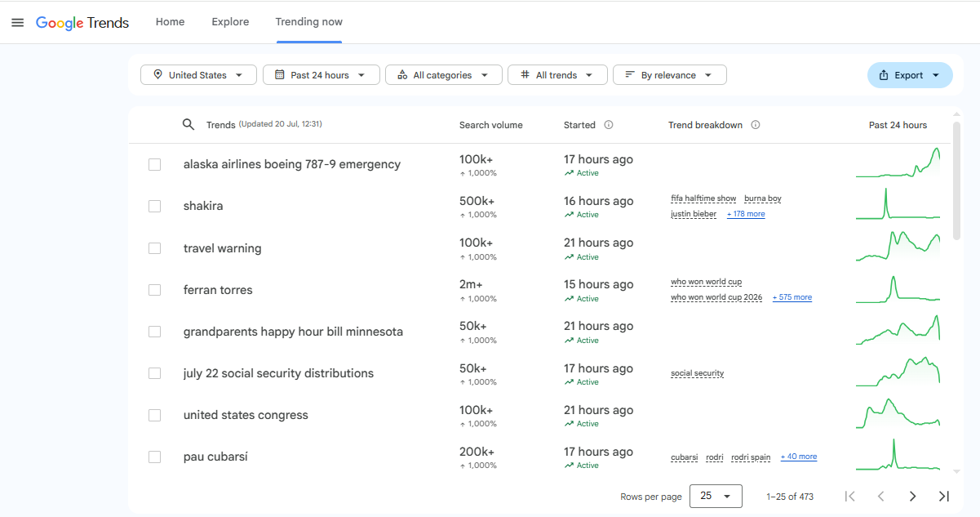Viewport: 980px width, 517px height.
Task: Click the vertical scrollbar of the trends table
Action: pyautogui.click(x=957, y=181)
